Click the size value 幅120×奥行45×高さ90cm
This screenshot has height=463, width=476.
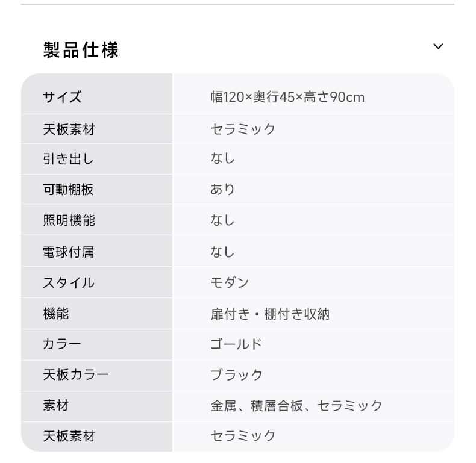pos(287,97)
